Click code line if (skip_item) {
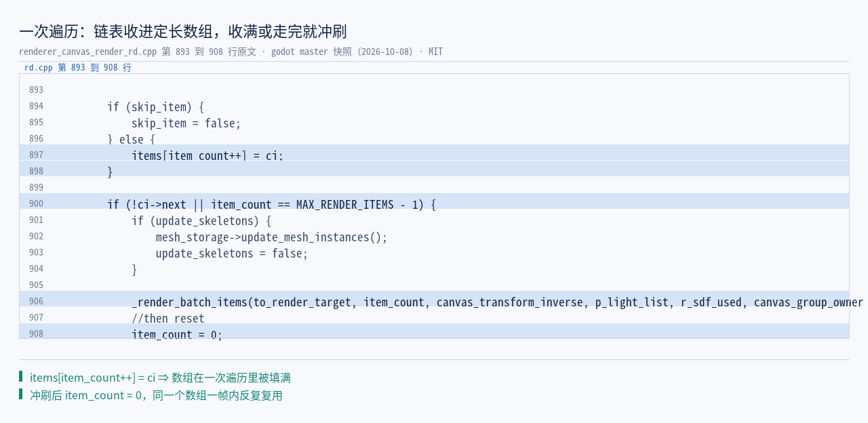 pyautogui.click(x=155, y=107)
